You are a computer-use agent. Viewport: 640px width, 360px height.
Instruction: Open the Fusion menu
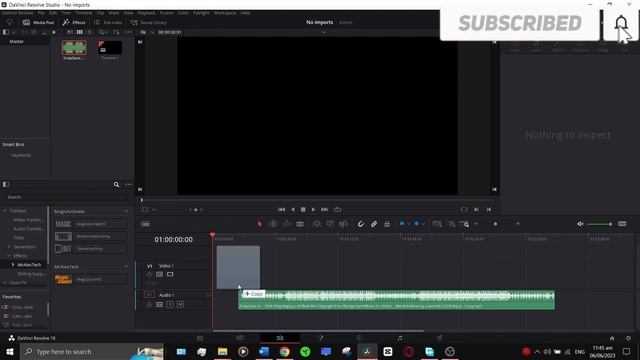(x=166, y=13)
